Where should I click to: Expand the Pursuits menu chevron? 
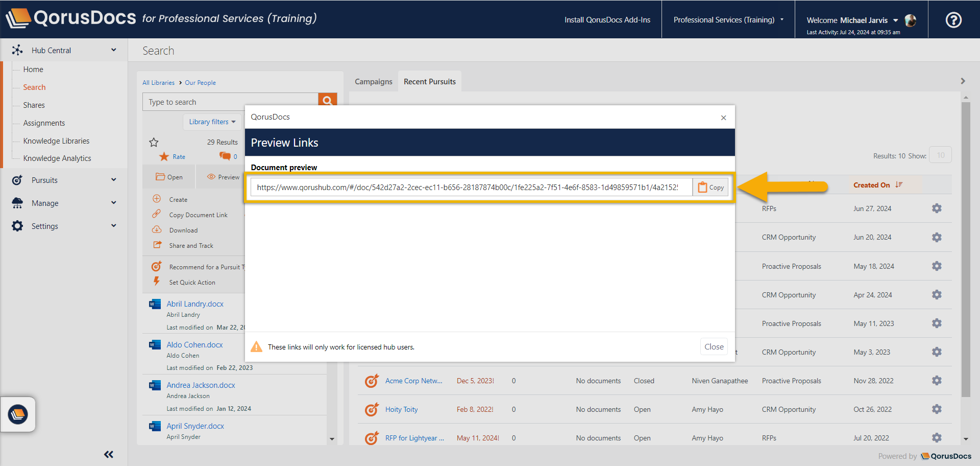point(113,180)
